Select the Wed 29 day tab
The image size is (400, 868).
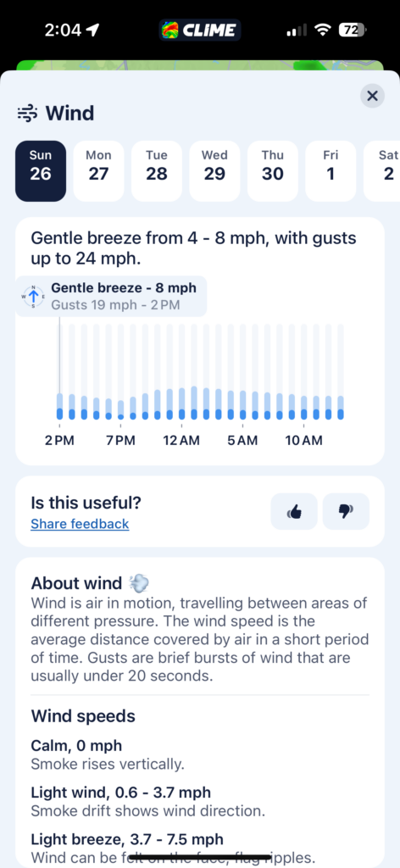coord(214,171)
